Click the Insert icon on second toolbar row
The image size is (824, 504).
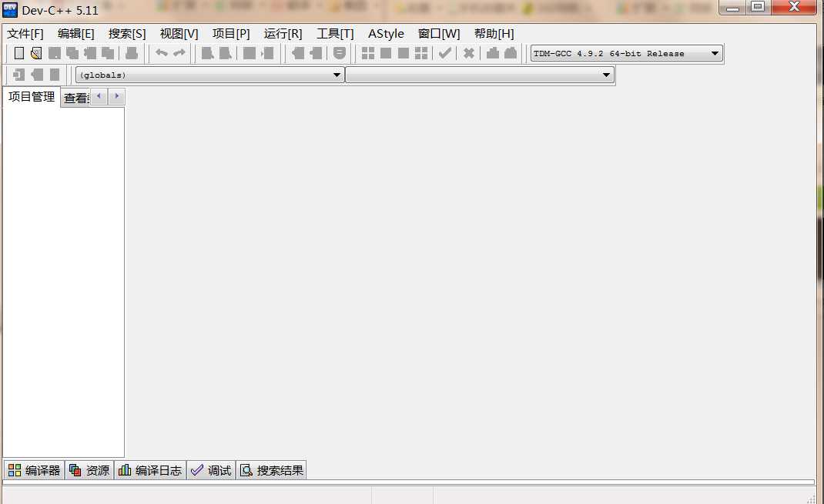(19, 75)
